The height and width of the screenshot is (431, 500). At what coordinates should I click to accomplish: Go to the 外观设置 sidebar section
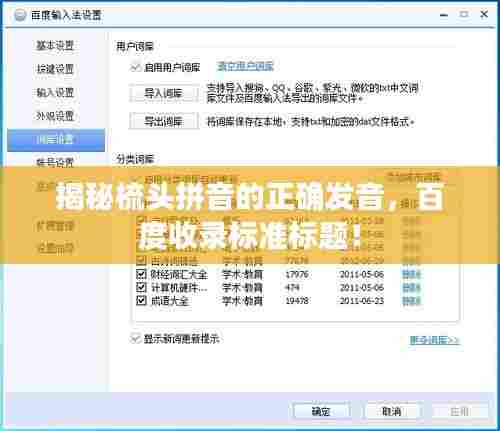coord(55,116)
